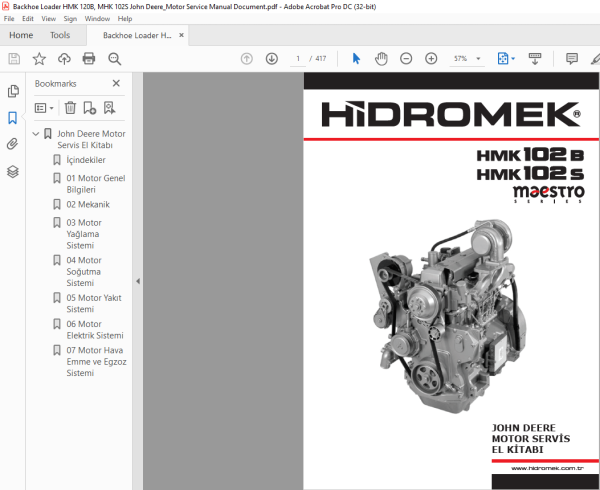Click the engine image on cover

(448, 316)
